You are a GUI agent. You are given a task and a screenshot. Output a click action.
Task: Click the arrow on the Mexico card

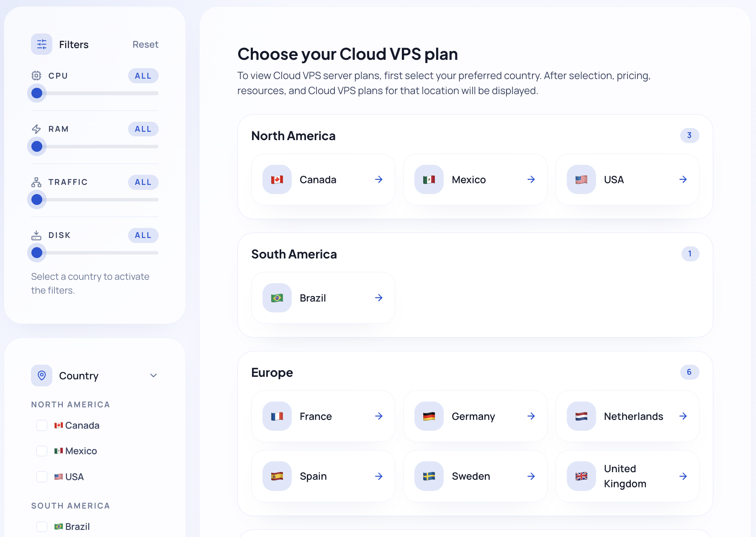point(531,179)
